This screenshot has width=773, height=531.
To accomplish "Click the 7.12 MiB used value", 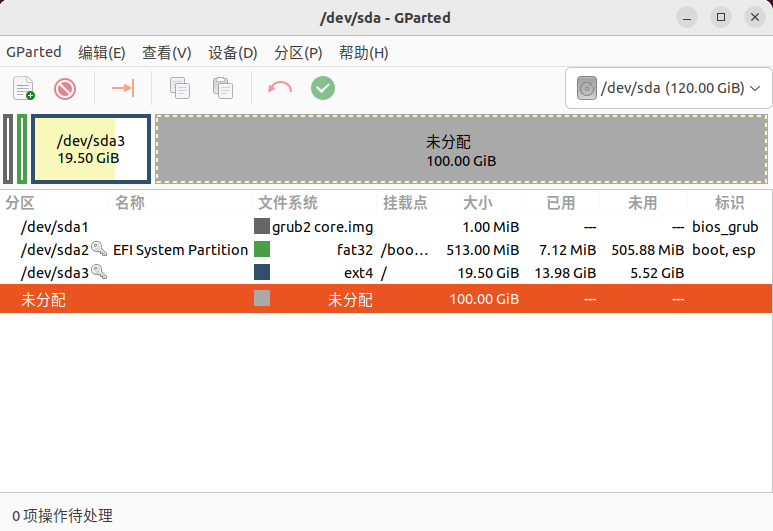I will 567,250.
